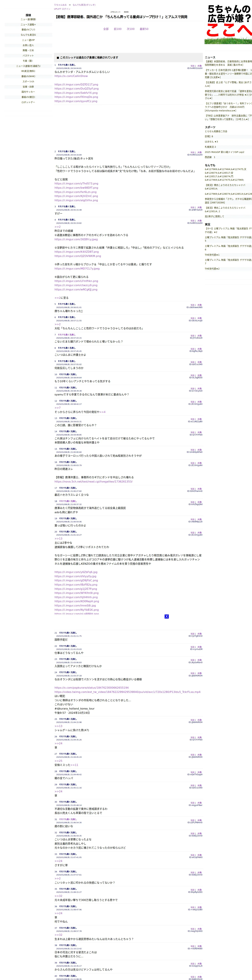Show all posts with 全部

click(x=106, y=29)
